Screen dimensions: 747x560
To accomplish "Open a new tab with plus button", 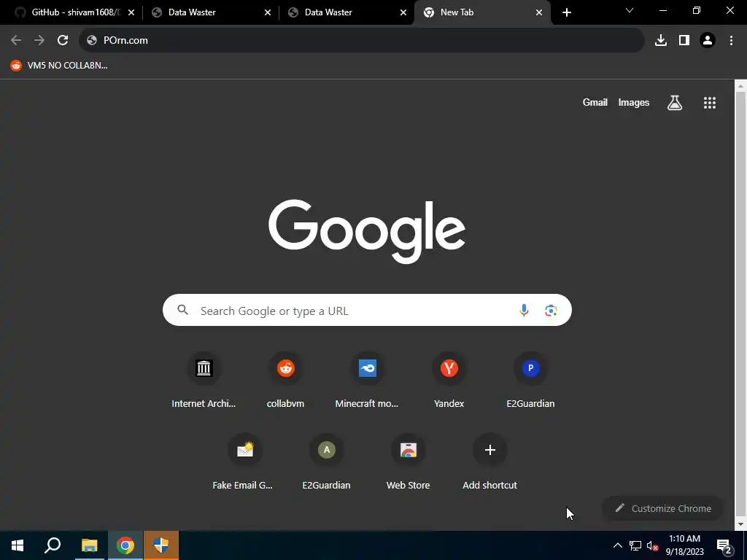I will tap(566, 12).
